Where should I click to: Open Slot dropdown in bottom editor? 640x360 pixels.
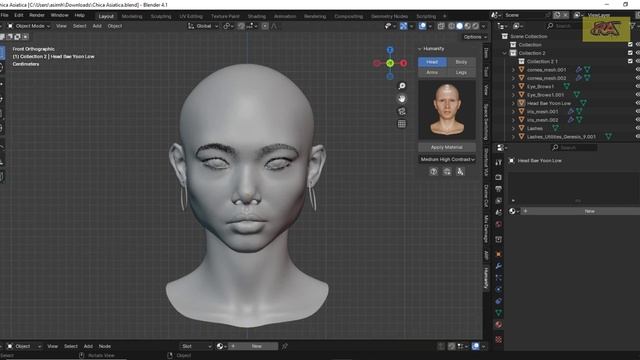(196, 346)
